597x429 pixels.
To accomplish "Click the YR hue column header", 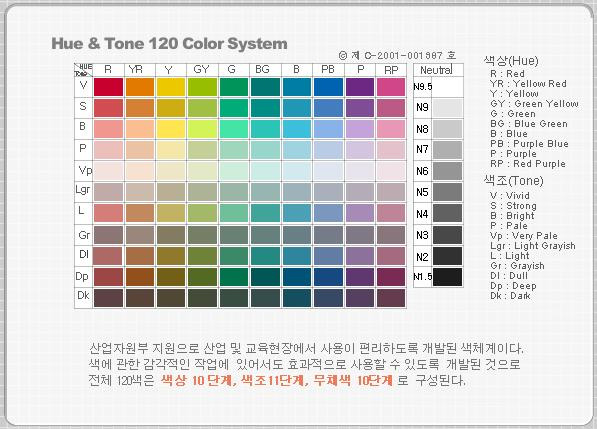I will click(x=140, y=70).
